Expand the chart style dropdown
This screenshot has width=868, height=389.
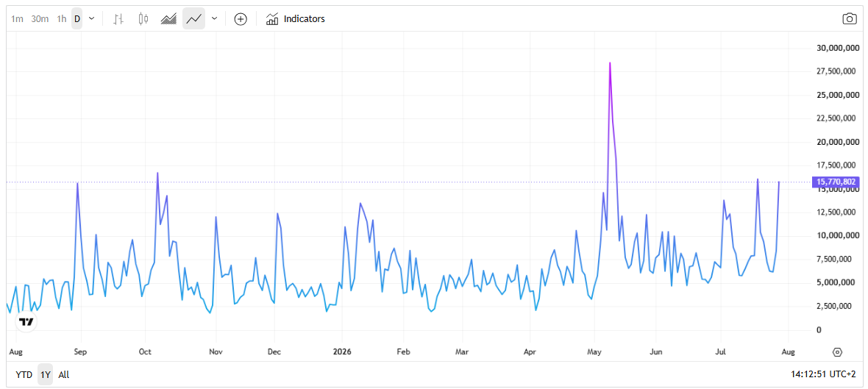[215, 19]
